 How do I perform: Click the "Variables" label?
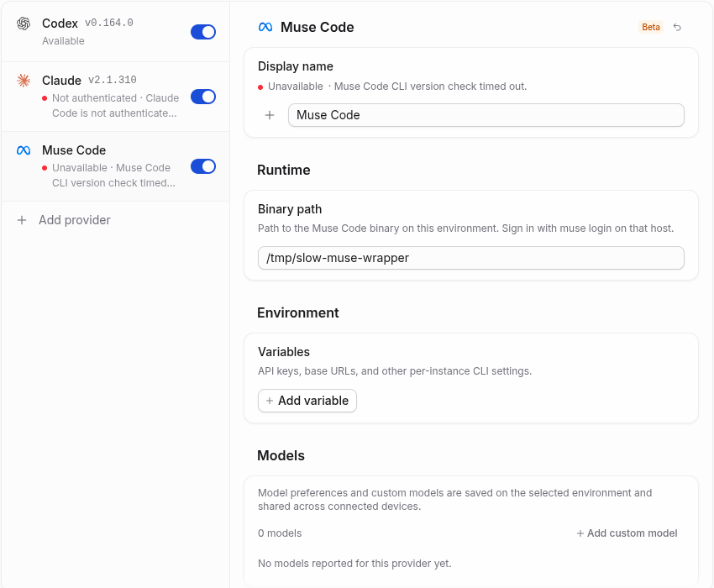pyautogui.click(x=284, y=352)
